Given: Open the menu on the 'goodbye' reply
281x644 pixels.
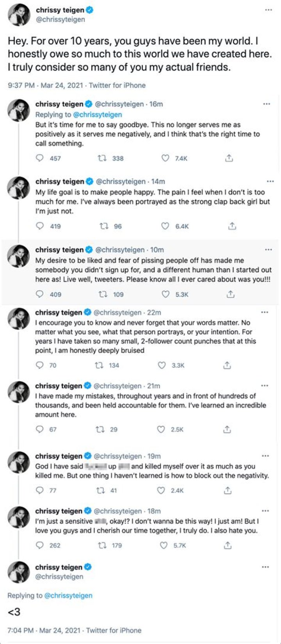Looking at the screenshot, I should click(x=267, y=103).
